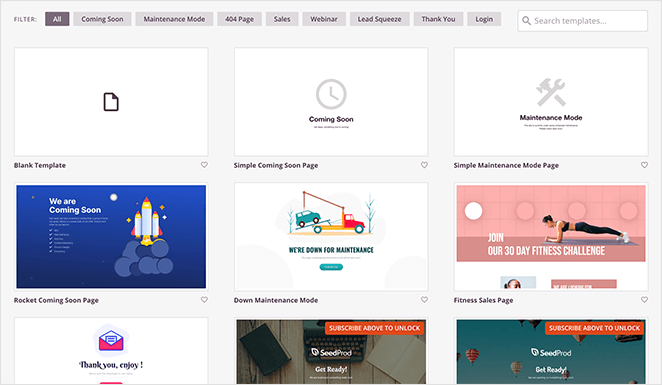The width and height of the screenshot is (662, 385).
Task: Click the Simple Maintenance Mode Page label
Action: coord(506,165)
